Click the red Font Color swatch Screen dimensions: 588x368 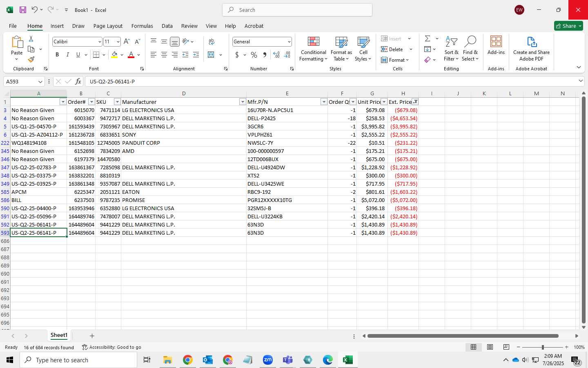(131, 55)
